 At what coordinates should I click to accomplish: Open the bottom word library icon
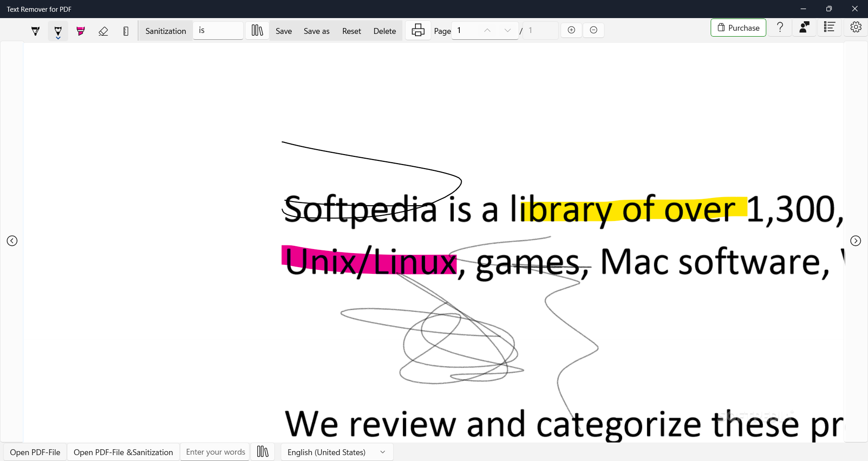pyautogui.click(x=263, y=452)
